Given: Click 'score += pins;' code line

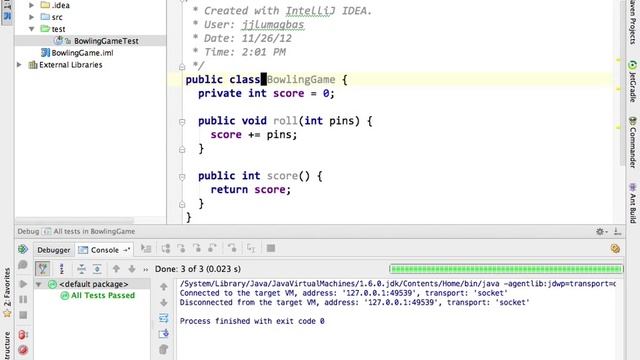Looking at the screenshot, I should pos(254,135).
